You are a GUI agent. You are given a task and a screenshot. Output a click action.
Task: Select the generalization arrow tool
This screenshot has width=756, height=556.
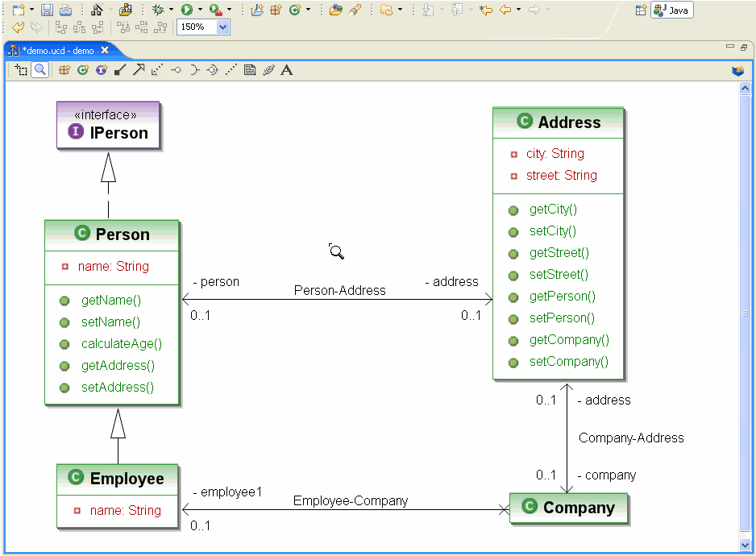tap(138, 70)
